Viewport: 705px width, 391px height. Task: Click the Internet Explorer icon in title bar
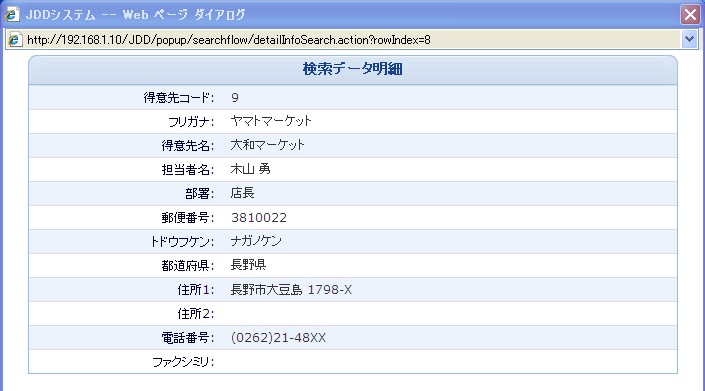pos(12,14)
